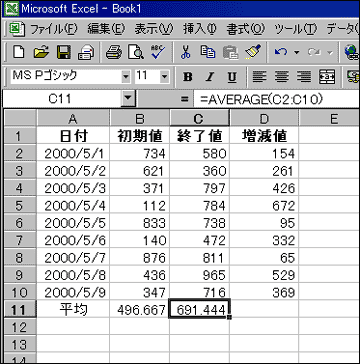Select row 1 header
360x364 pixels.
19,136
